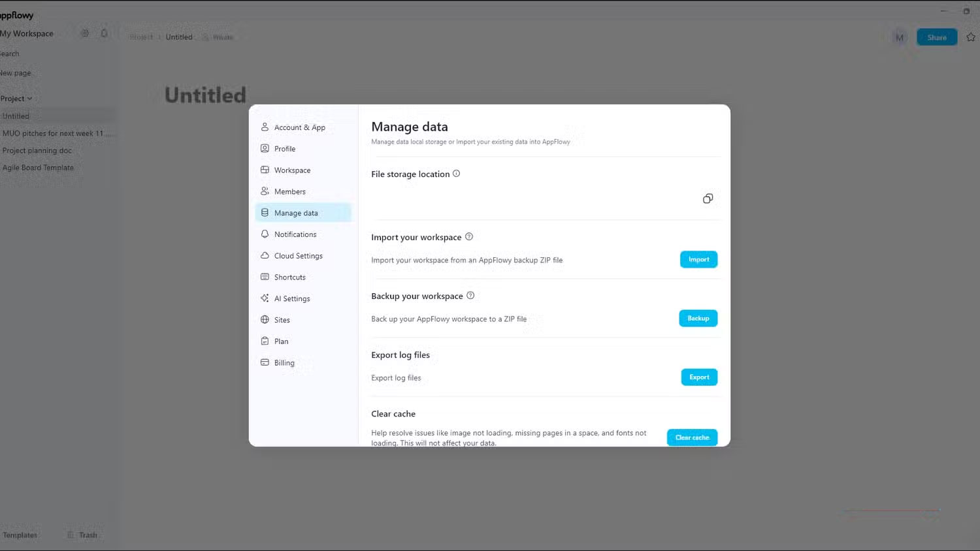Open workspace settings gear icon
The width and height of the screenshot is (980, 551).
[85, 33]
